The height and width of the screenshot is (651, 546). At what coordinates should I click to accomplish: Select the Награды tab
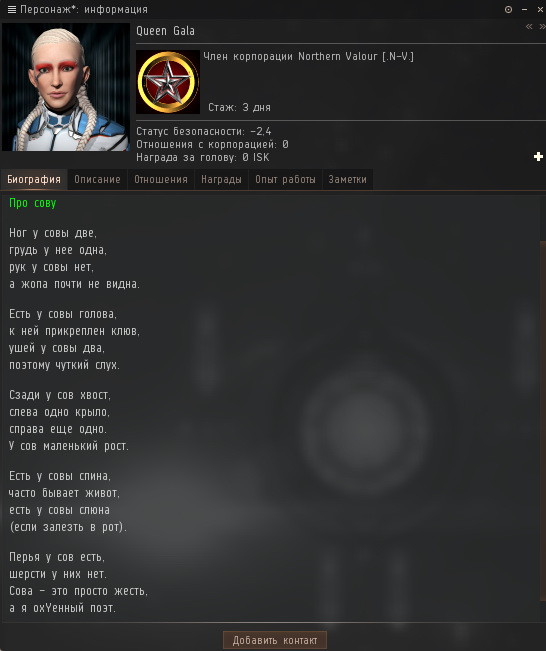(x=221, y=179)
